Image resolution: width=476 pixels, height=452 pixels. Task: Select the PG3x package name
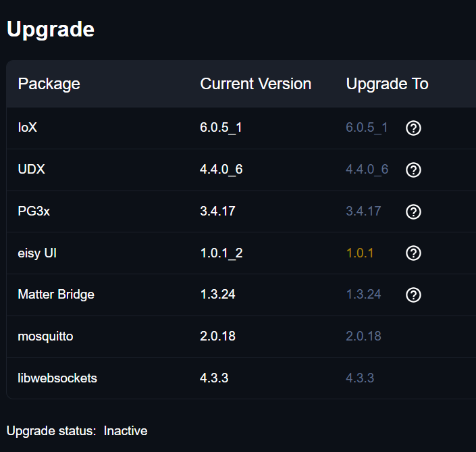pyautogui.click(x=34, y=211)
